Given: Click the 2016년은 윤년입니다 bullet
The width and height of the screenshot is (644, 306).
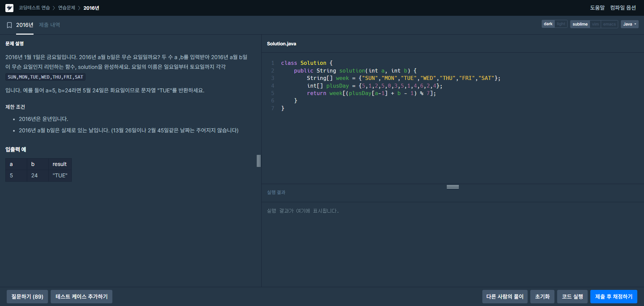Looking at the screenshot, I should 43,119.
